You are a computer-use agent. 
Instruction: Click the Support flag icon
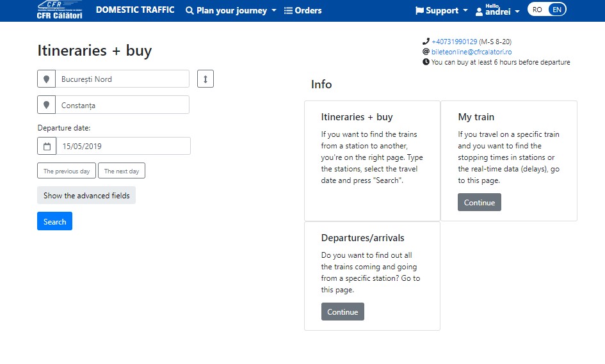419,11
